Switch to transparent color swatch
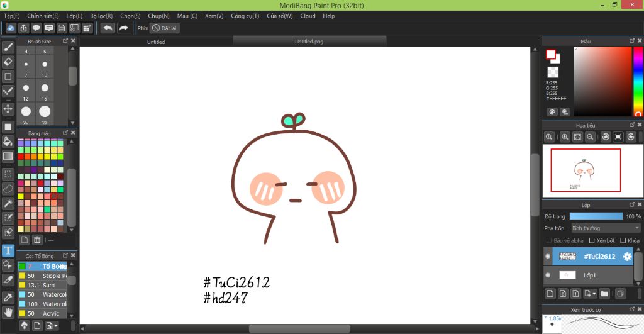 553,72
